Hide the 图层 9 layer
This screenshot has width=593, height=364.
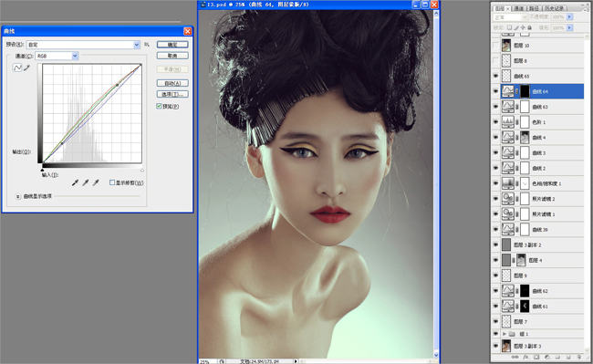coord(495,276)
